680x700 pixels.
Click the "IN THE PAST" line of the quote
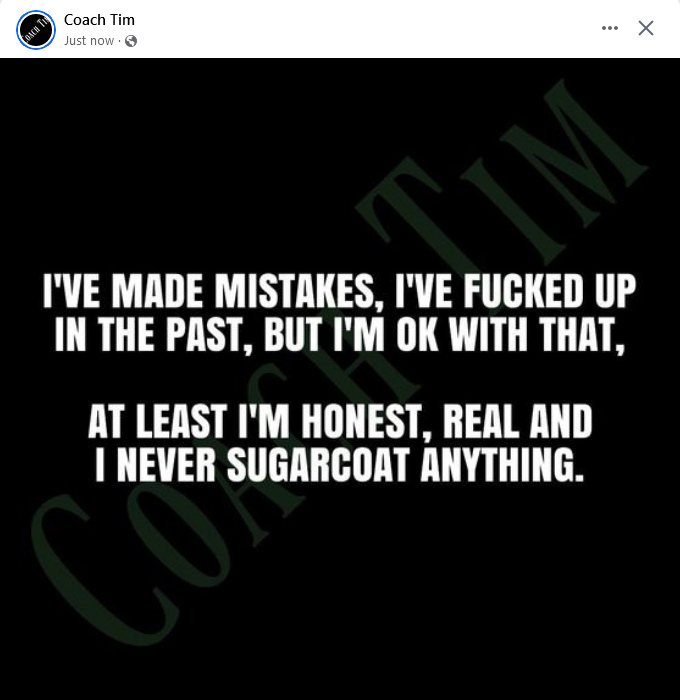coord(339,336)
